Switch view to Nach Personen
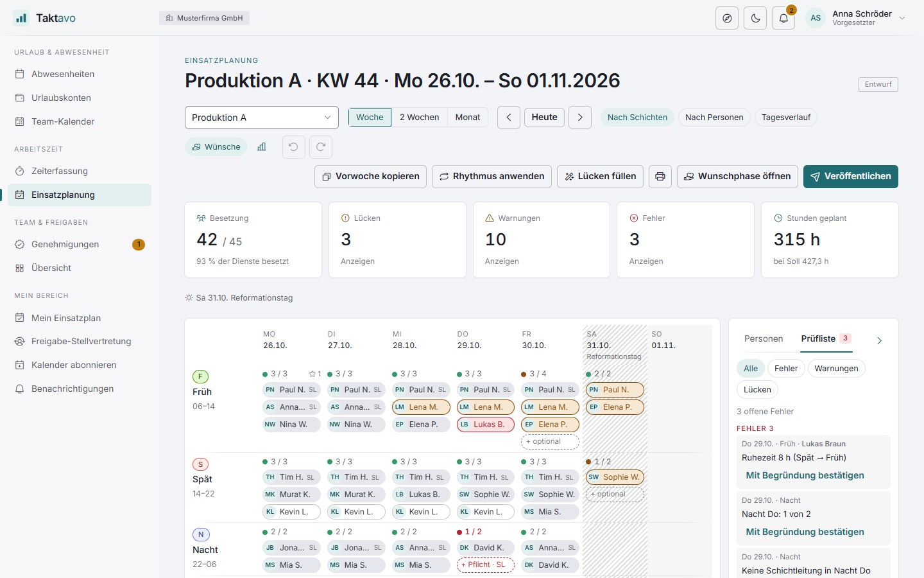This screenshot has width=924, height=578. pyautogui.click(x=714, y=118)
